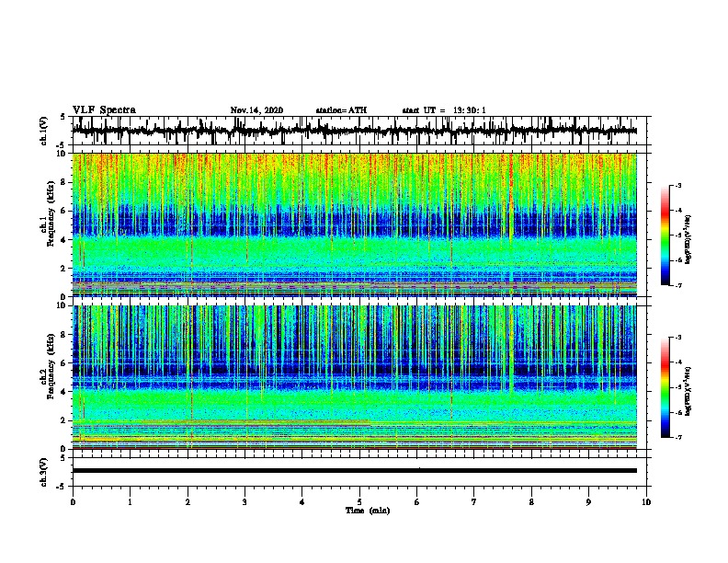
Task: Click the '5' tick on time axis
Action: tap(359, 502)
